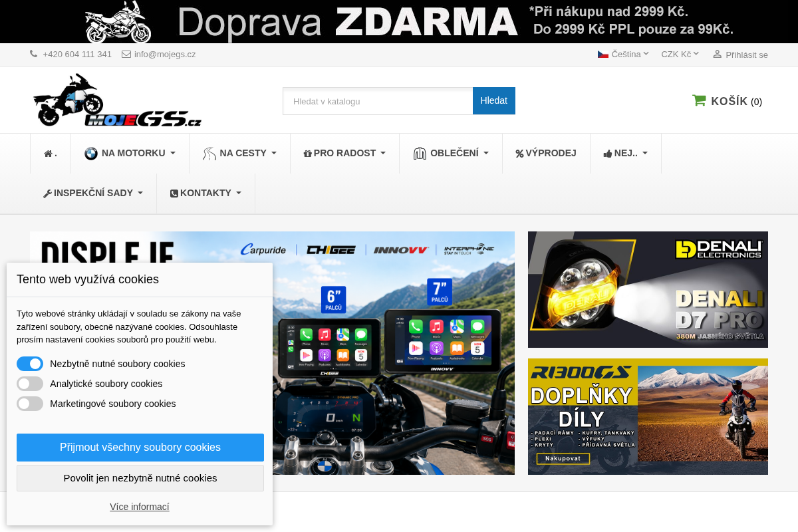The image size is (798, 532).
Task: Click the green shopping cart icon
Action: click(699, 100)
